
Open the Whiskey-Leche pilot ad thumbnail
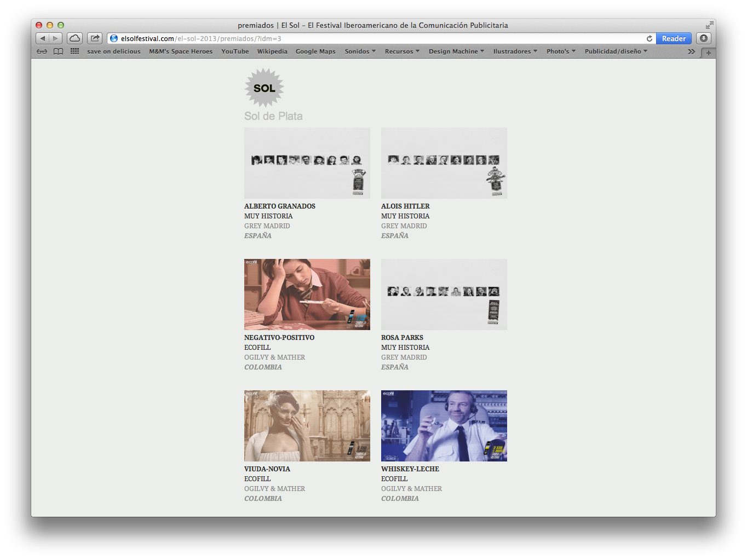pyautogui.click(x=444, y=426)
